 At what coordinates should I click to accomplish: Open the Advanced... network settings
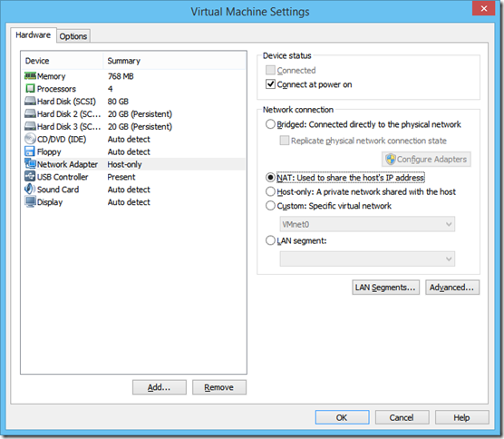pos(452,288)
